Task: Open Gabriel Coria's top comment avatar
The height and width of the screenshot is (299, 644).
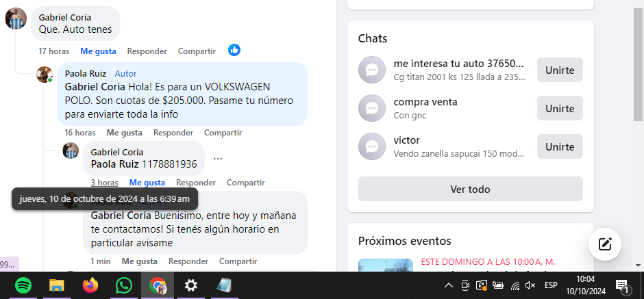Action: [x=16, y=18]
